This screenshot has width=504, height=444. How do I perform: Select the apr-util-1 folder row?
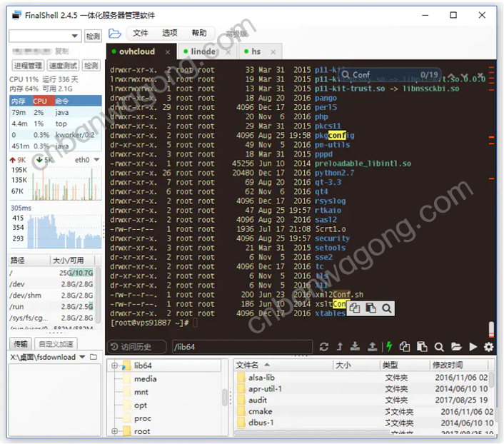pyautogui.click(x=362, y=389)
